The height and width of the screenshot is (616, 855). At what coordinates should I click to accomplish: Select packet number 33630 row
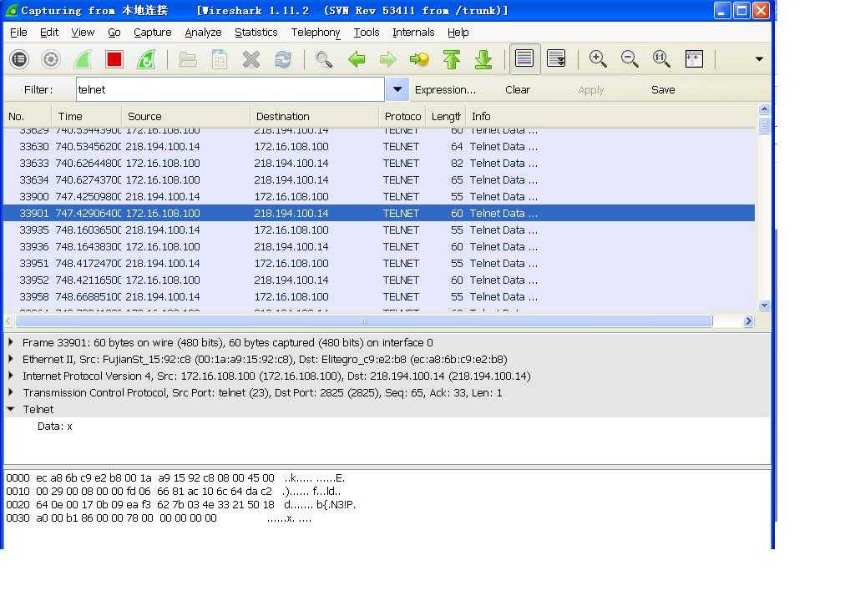[x=380, y=147]
